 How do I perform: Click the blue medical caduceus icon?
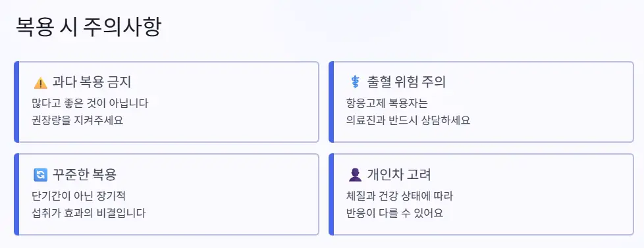pos(356,82)
